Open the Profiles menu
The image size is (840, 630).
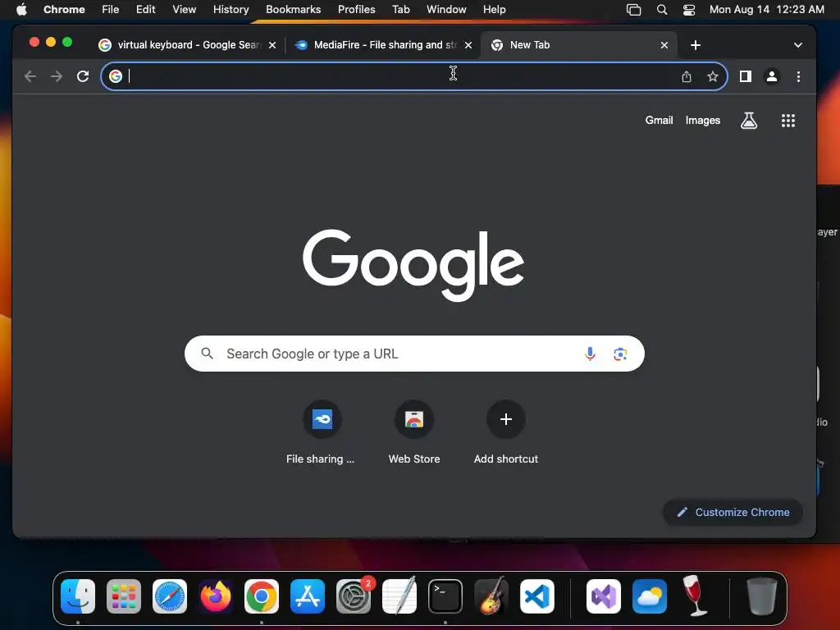coord(356,10)
